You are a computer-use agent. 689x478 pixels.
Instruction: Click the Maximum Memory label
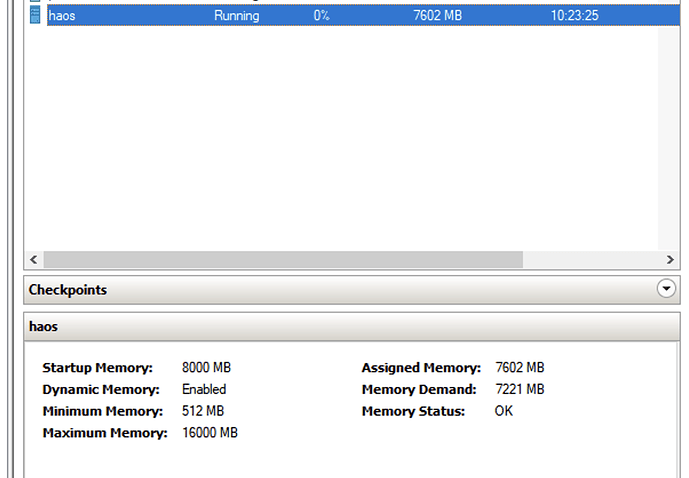(x=105, y=433)
